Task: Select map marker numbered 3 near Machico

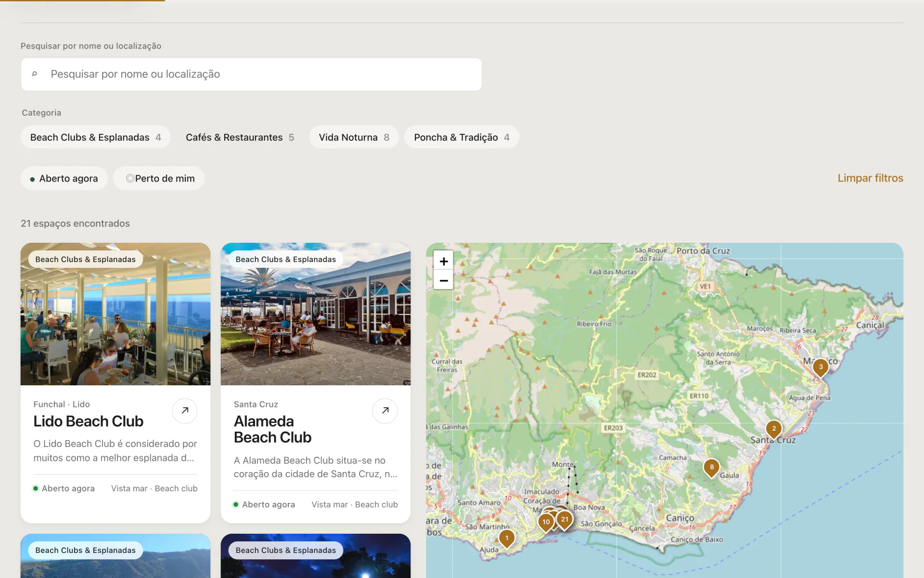Action: (x=821, y=368)
